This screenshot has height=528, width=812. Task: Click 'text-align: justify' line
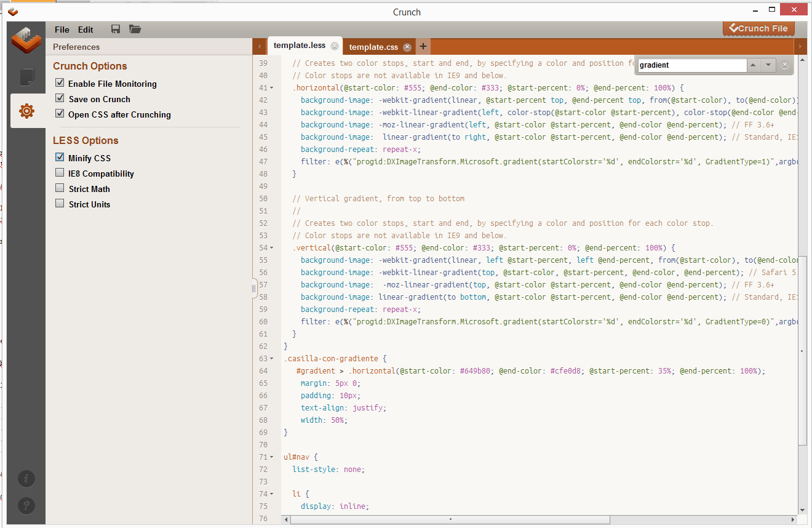click(343, 408)
